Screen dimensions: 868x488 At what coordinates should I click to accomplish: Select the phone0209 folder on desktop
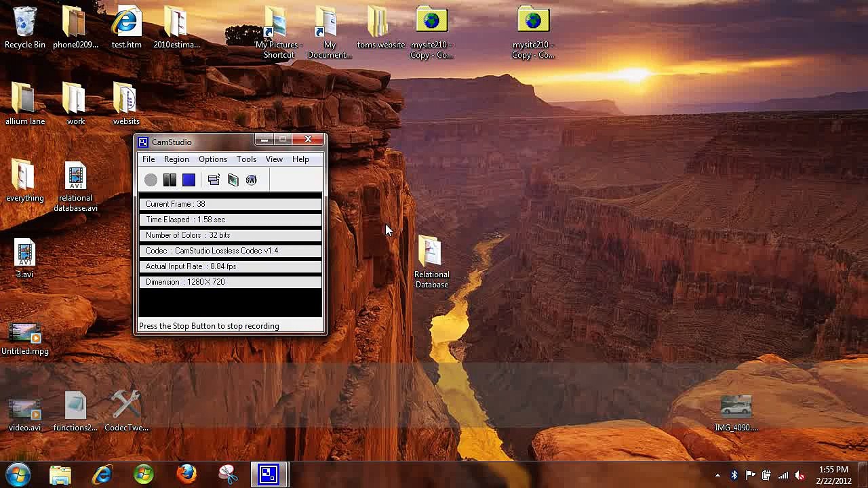pyautogui.click(x=75, y=28)
